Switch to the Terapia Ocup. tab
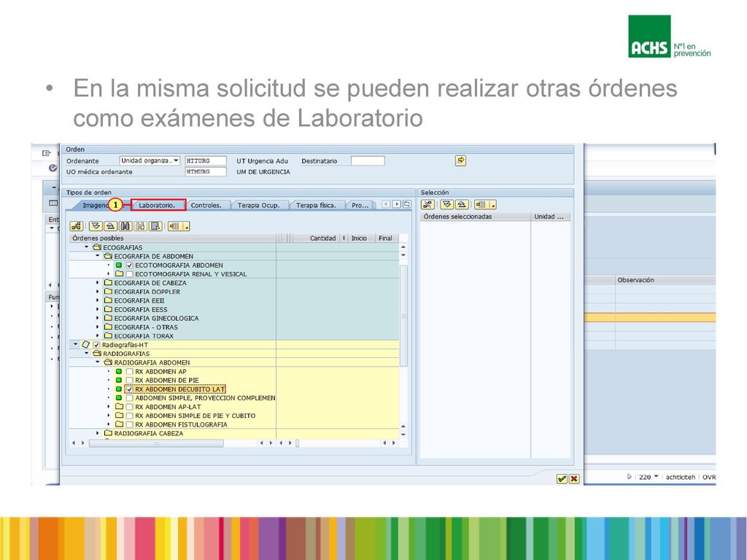The image size is (747, 560). point(259,205)
